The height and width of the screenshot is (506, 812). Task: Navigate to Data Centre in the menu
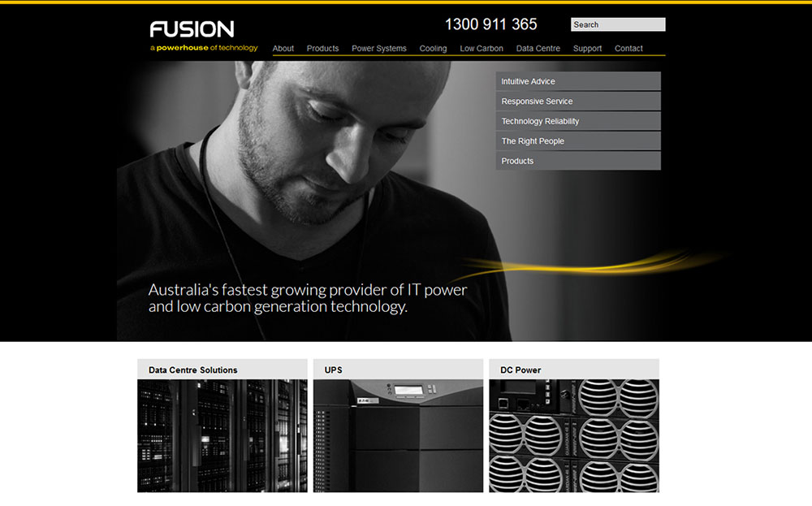click(538, 49)
